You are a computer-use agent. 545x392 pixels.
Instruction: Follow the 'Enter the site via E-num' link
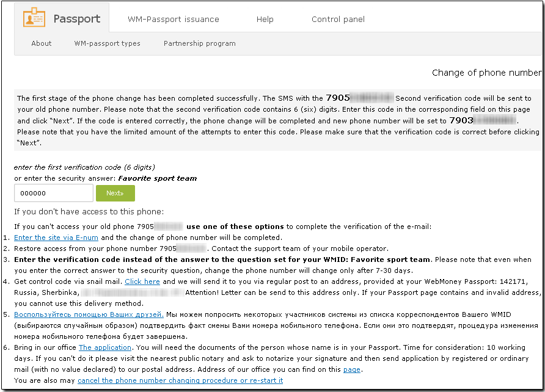point(56,238)
